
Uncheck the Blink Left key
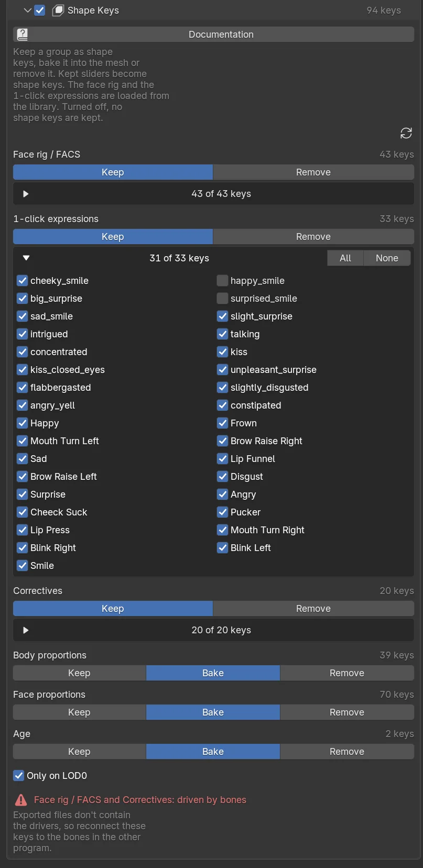[222, 548]
